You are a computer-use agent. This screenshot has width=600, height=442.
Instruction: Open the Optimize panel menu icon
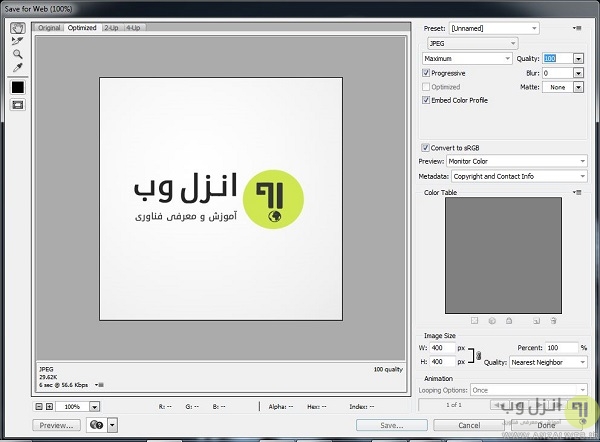coord(578,29)
